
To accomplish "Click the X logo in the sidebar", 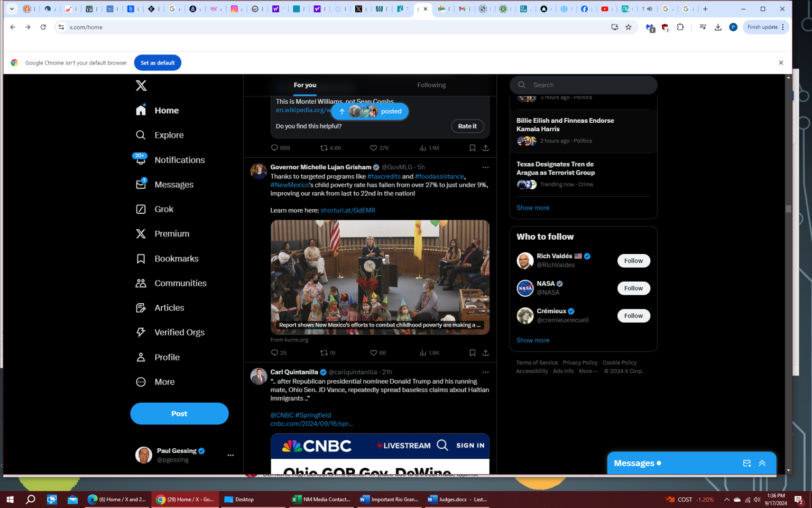I will coord(141,86).
